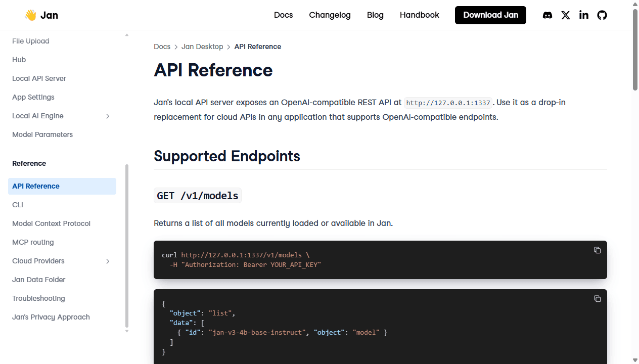639x364 pixels.
Task: Click the Authorization Bearer header line
Action: [x=245, y=264]
